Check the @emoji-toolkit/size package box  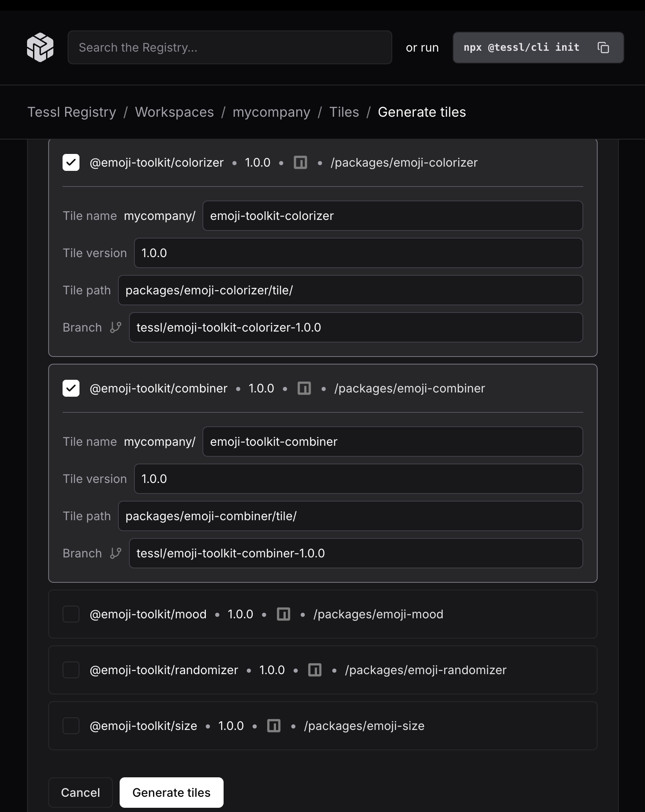coord(71,726)
